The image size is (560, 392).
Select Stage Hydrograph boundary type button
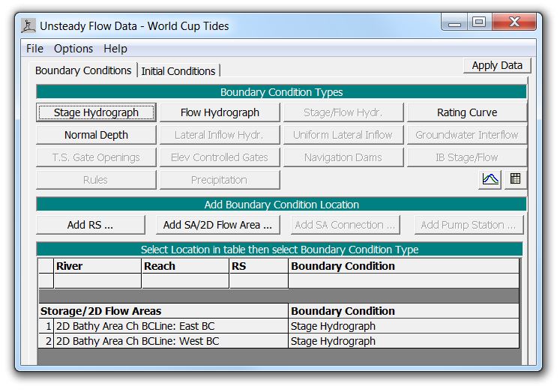point(96,113)
